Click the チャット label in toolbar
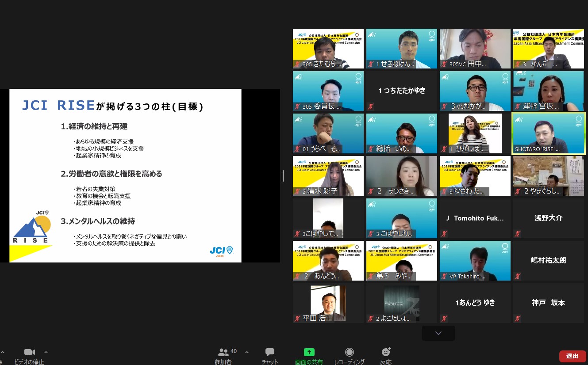588x365 pixels. pos(270,362)
